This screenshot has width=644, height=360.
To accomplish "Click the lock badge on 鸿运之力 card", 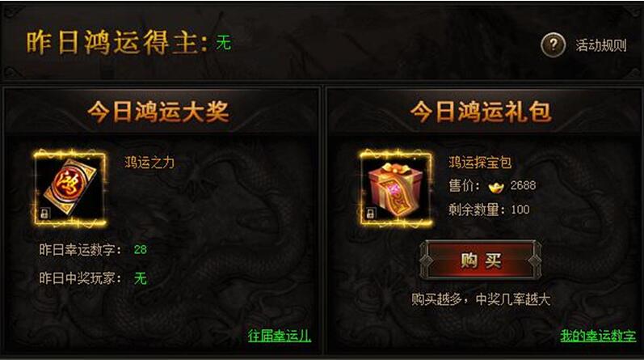I will 44,213.
